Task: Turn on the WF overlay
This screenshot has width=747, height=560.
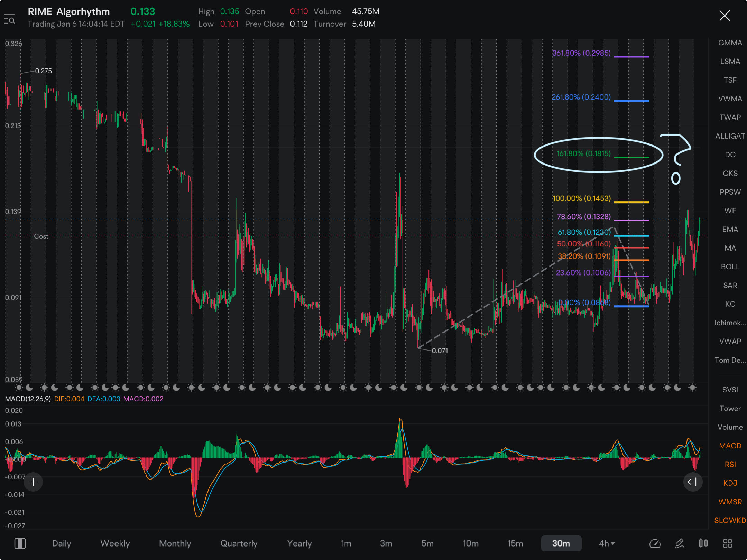Action: 730,211
